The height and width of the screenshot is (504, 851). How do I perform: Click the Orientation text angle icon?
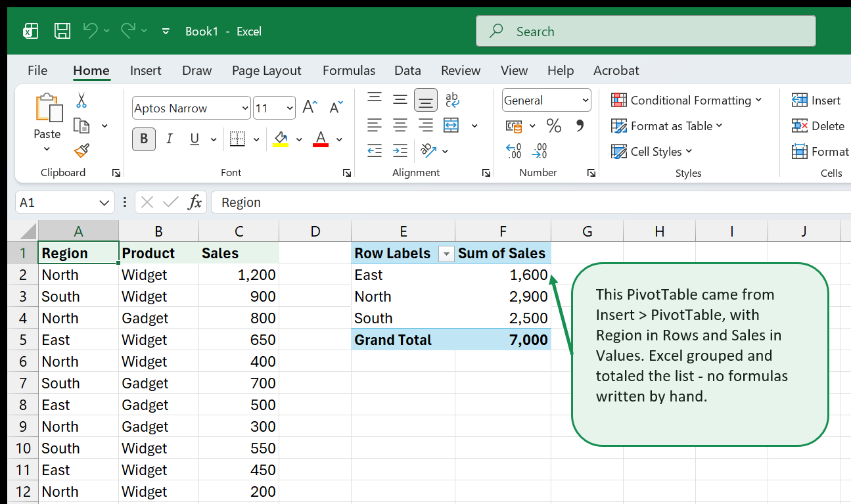428,150
